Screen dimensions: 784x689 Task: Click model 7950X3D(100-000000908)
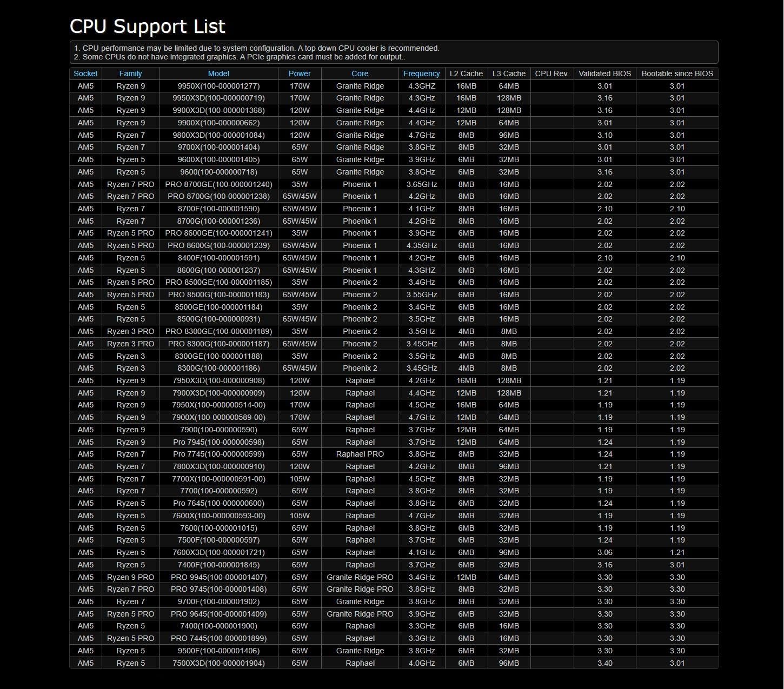point(218,380)
